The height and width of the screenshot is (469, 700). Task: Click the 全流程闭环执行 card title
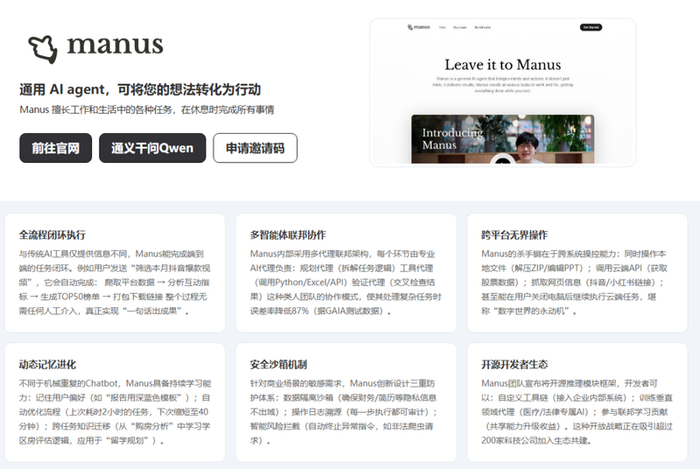click(52, 235)
